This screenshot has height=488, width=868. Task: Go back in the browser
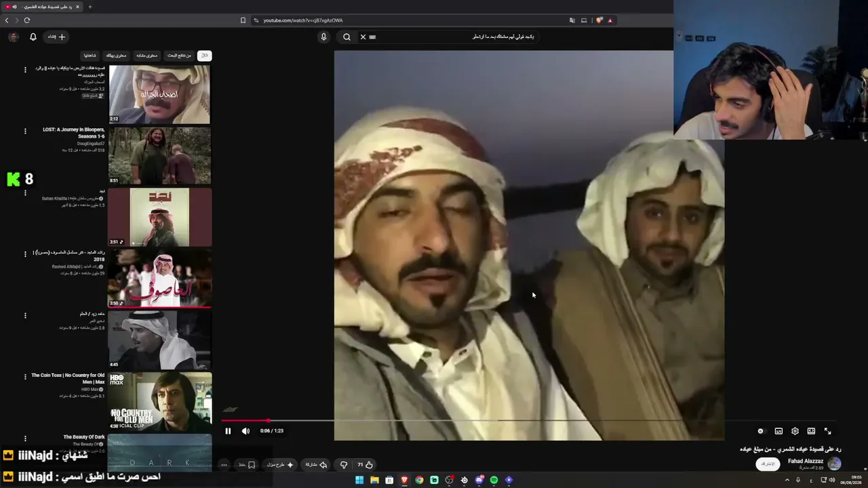tap(7, 20)
